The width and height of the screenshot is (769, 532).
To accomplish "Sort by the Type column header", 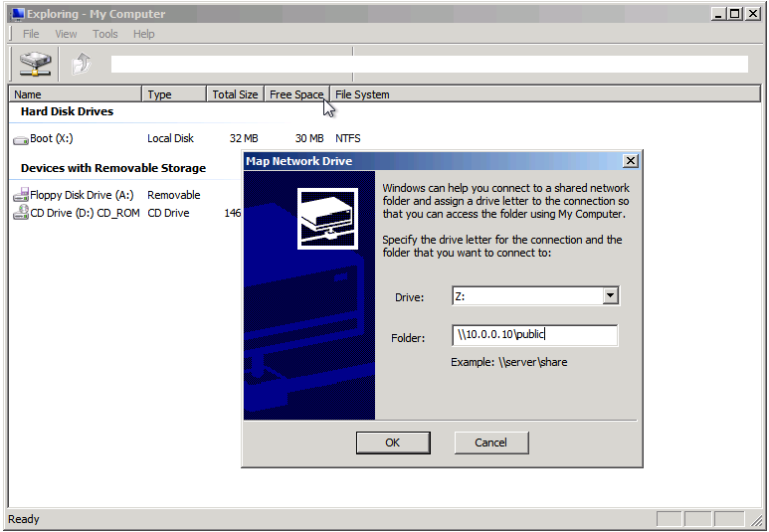I will click(x=174, y=94).
